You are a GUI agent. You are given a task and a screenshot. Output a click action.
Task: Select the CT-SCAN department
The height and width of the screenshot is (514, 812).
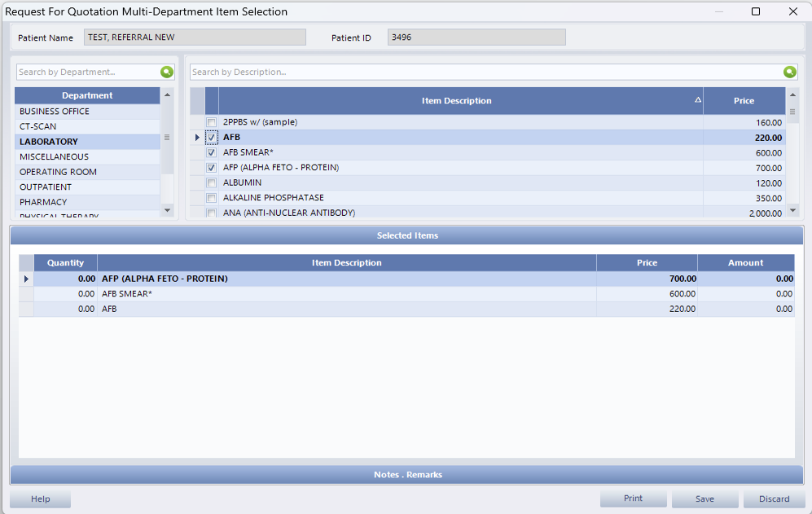coord(87,126)
